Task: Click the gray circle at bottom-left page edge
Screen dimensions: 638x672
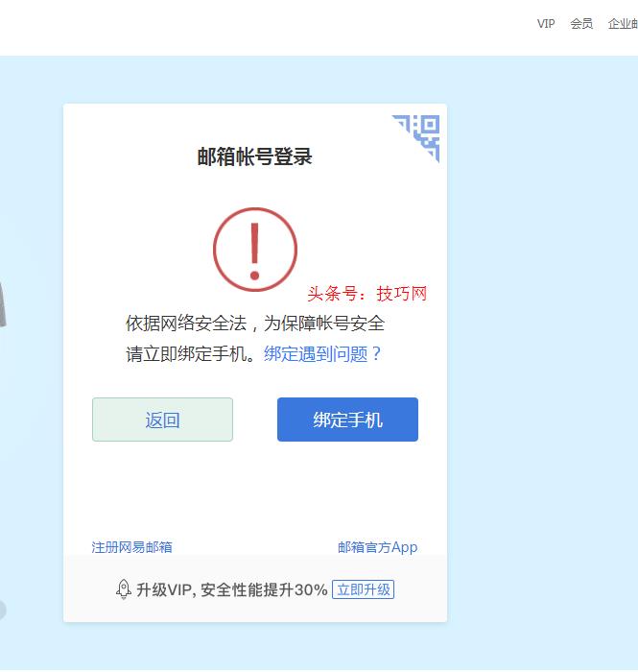Action: (3, 610)
